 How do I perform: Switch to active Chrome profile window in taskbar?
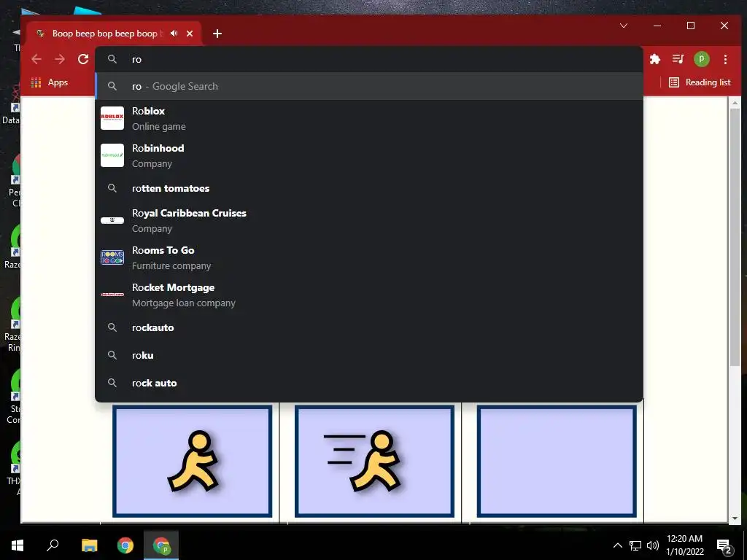tap(161, 545)
